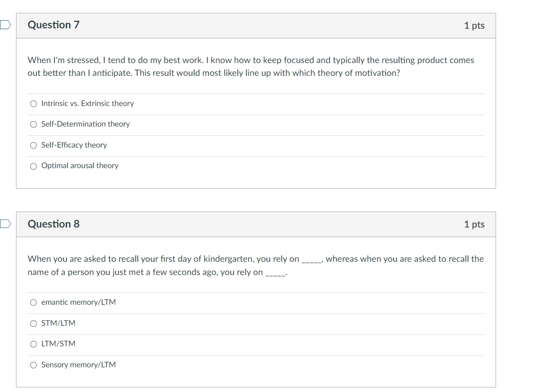Flag Question 8 with the bookmark icon
534x392 pixels.
point(5,223)
